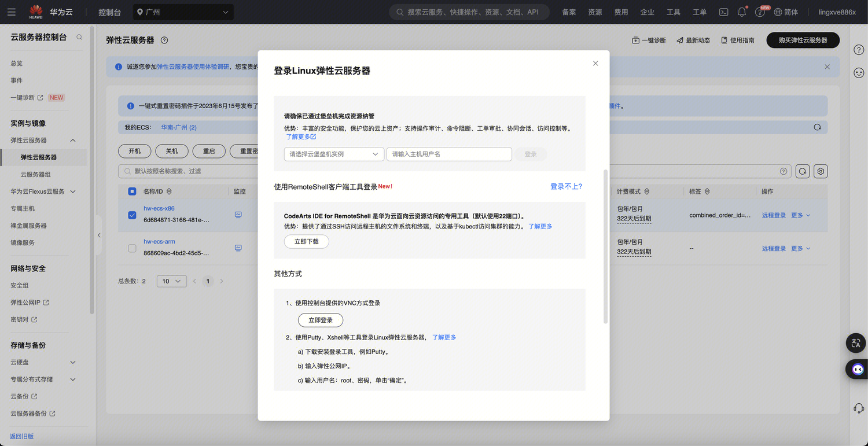Expand 专属分布式存储 in the sidebar
The image size is (868, 446).
tap(73, 379)
